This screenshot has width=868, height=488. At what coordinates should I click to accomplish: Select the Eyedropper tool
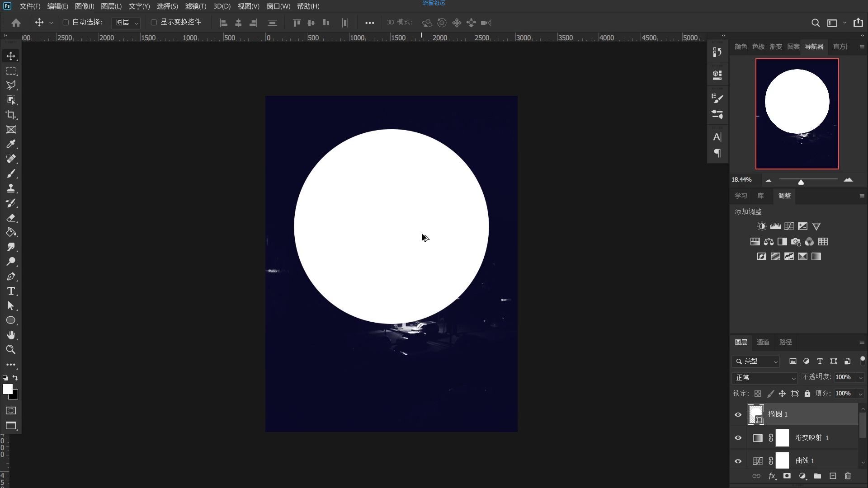click(11, 144)
